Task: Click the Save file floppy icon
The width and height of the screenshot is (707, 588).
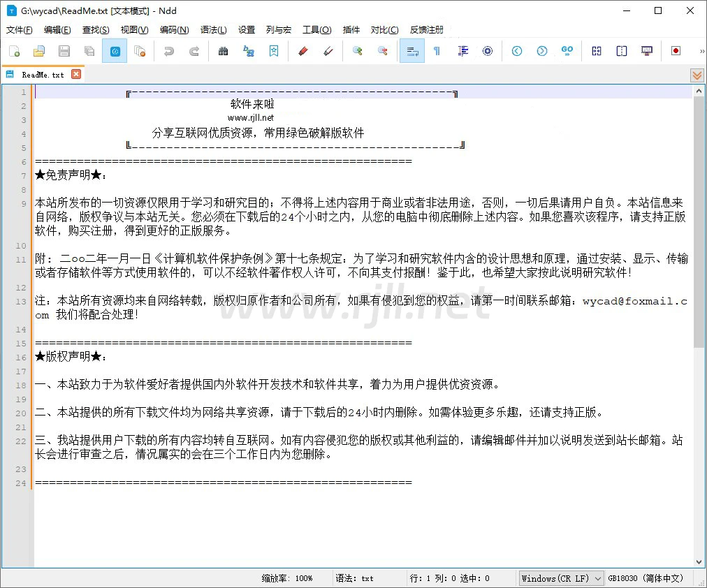Action: pos(64,51)
